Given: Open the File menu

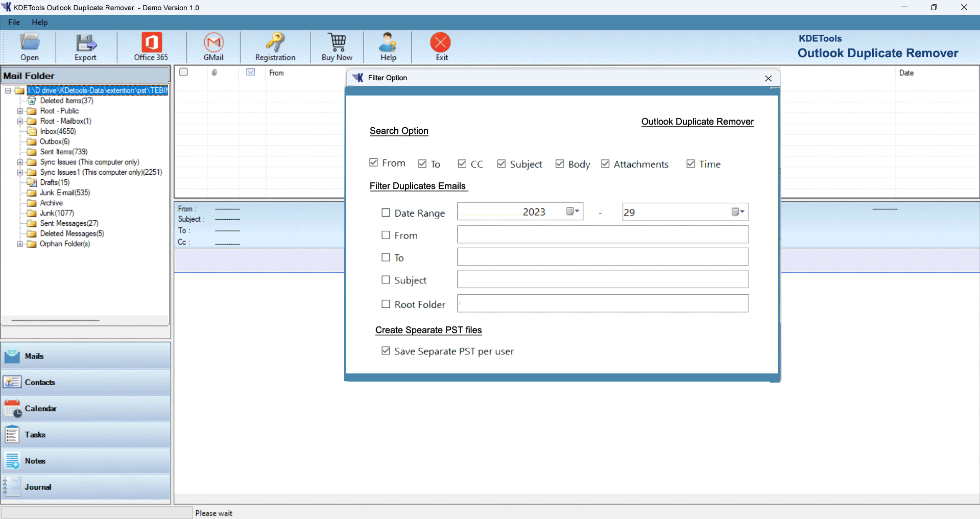Looking at the screenshot, I should [x=14, y=22].
